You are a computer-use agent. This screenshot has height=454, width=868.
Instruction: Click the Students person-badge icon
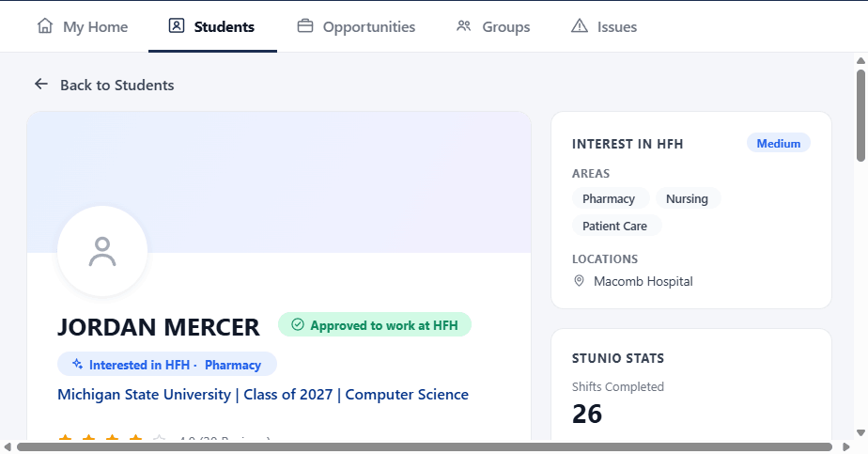[x=177, y=26]
